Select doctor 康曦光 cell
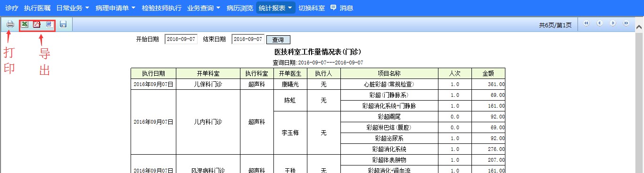The height and width of the screenshot is (173, 644). pyautogui.click(x=290, y=85)
